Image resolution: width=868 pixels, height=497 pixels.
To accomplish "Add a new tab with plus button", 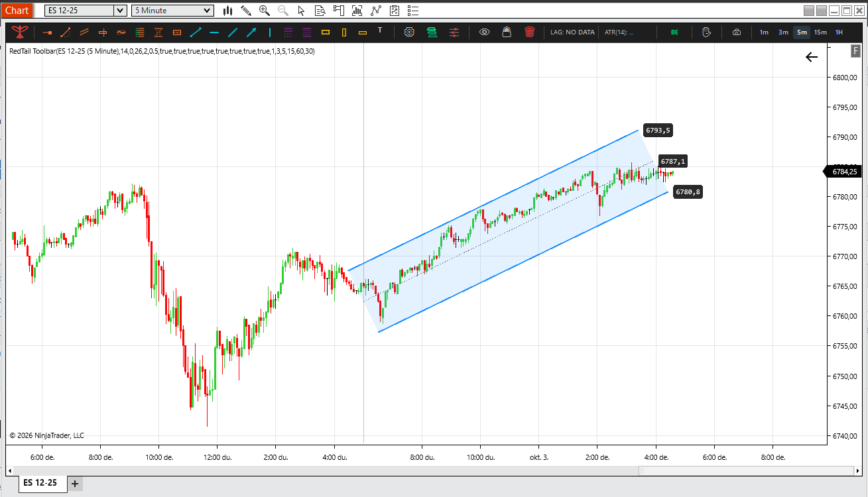I will pyautogui.click(x=75, y=484).
